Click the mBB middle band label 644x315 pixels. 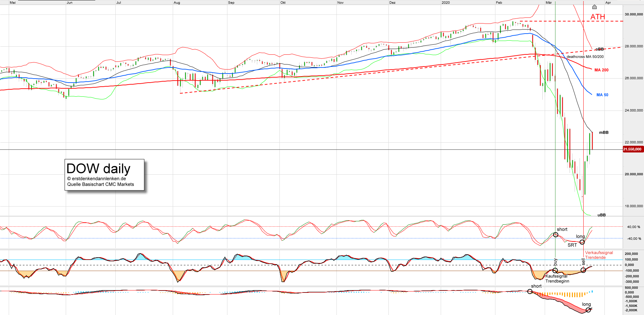click(x=604, y=133)
